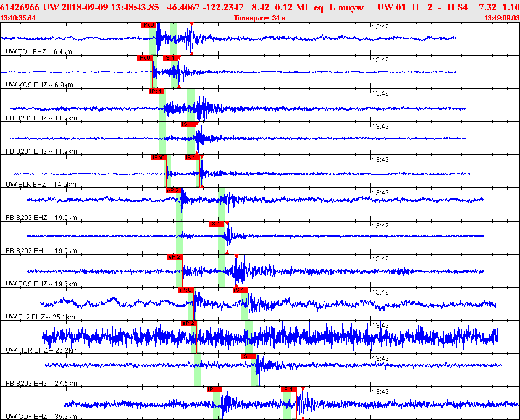
Task: Click the 'UW HSR EHZ -- 26.2km' station label
Action: (x=42, y=350)
